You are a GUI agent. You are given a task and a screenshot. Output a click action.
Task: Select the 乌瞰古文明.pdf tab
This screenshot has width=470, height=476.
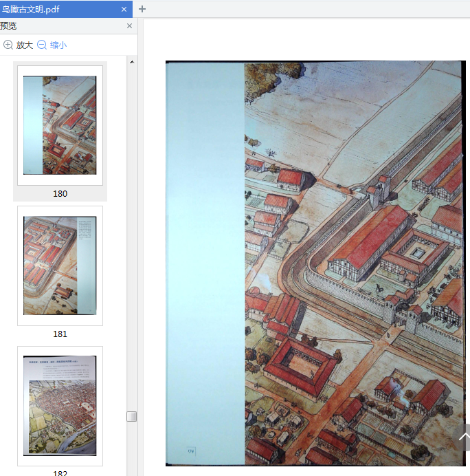click(x=66, y=9)
